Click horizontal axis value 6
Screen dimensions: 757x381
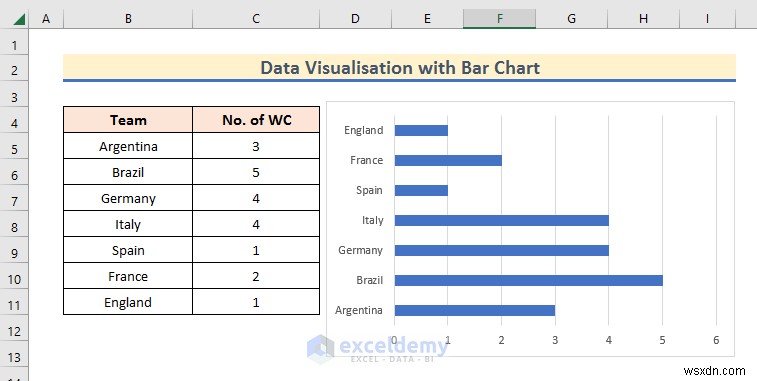click(x=716, y=340)
